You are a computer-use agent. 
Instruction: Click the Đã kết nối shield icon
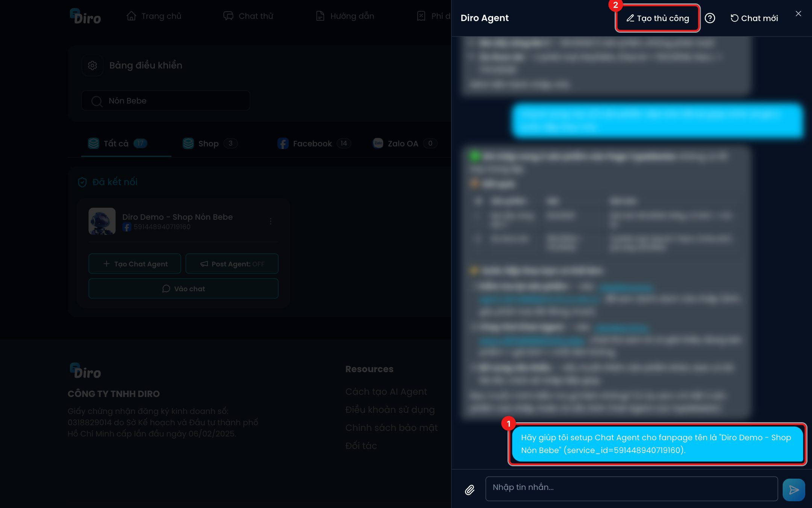click(82, 182)
